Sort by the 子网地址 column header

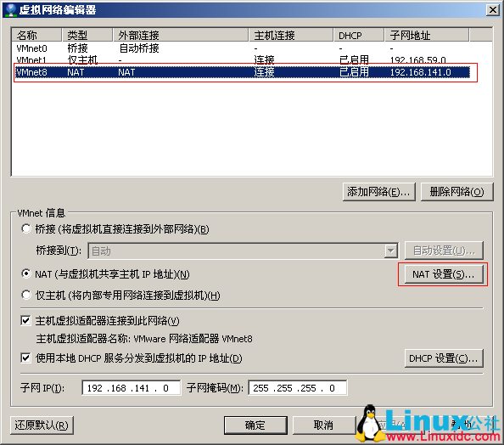[x=427, y=35]
